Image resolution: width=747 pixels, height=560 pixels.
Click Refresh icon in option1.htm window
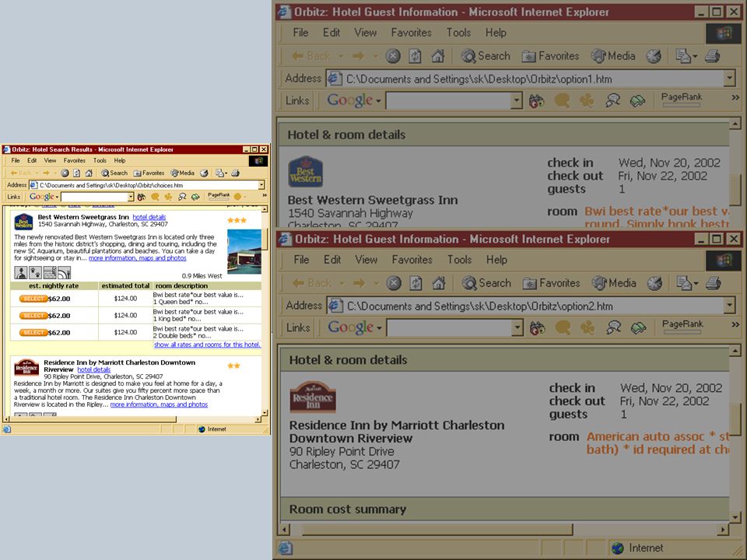click(415, 56)
